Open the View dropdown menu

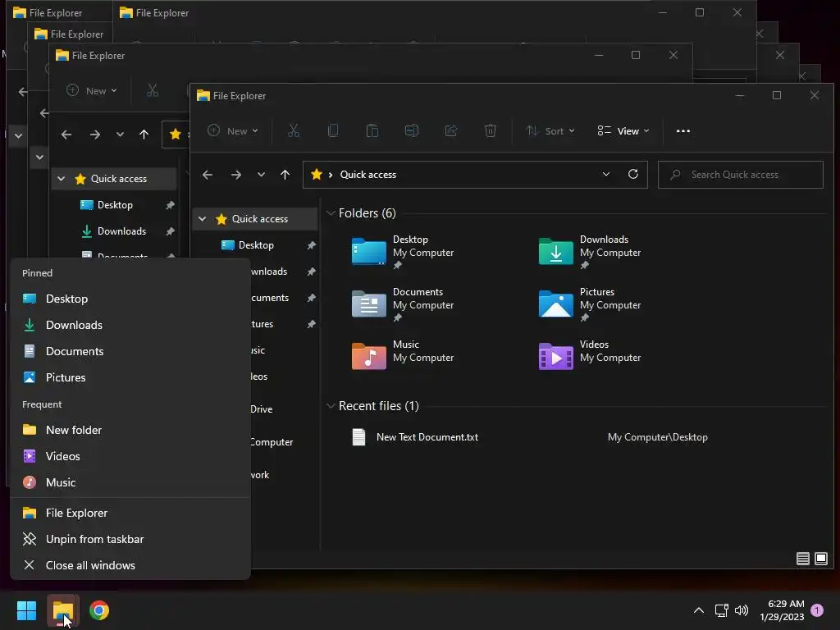tap(623, 130)
